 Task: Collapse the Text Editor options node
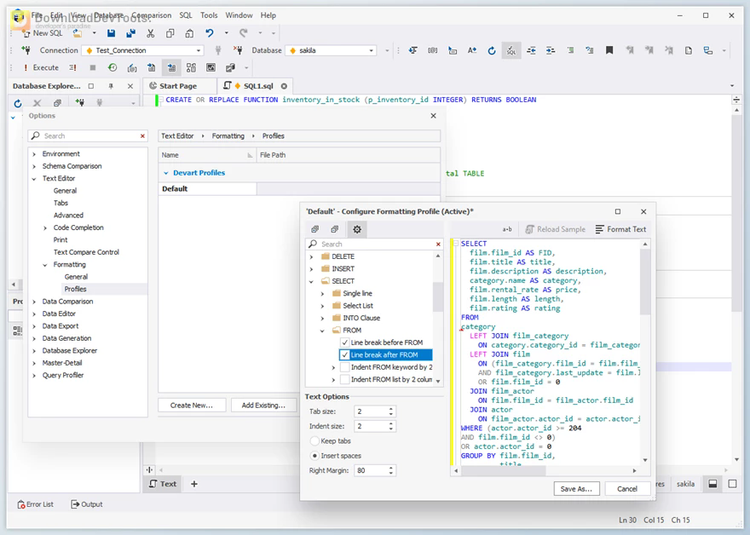tap(34, 179)
